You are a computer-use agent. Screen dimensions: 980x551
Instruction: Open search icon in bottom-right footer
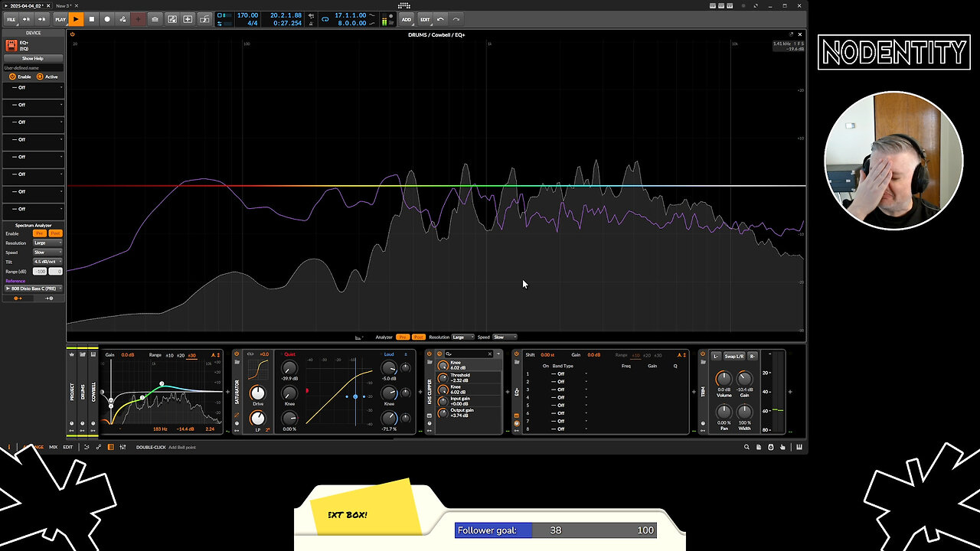(x=746, y=447)
